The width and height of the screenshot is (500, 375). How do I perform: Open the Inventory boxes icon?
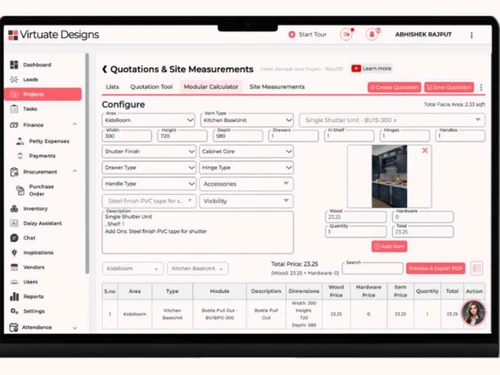[x=14, y=209]
